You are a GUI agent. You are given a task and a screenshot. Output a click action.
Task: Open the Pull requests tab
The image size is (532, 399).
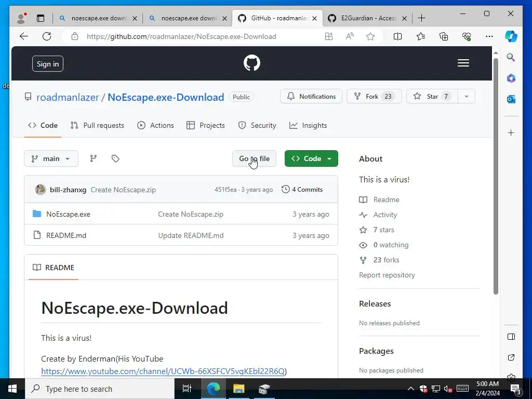pos(97,125)
